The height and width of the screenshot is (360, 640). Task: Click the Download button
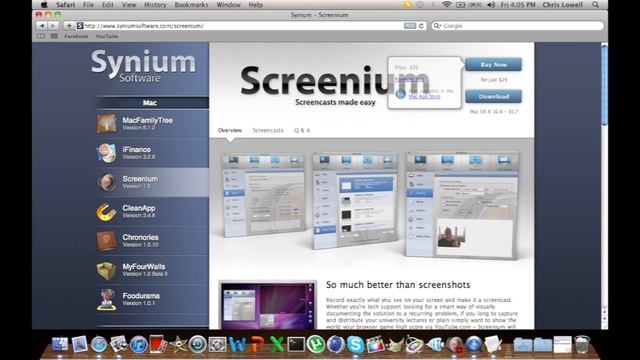(493, 96)
